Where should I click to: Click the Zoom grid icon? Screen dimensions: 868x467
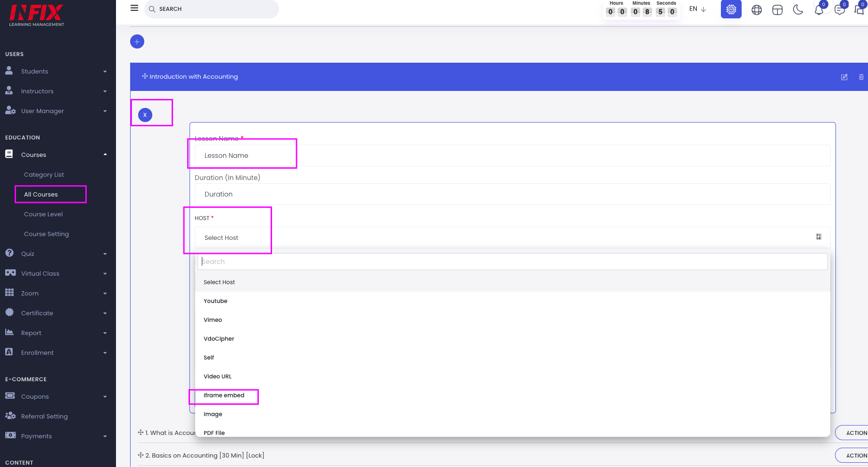[9, 293]
